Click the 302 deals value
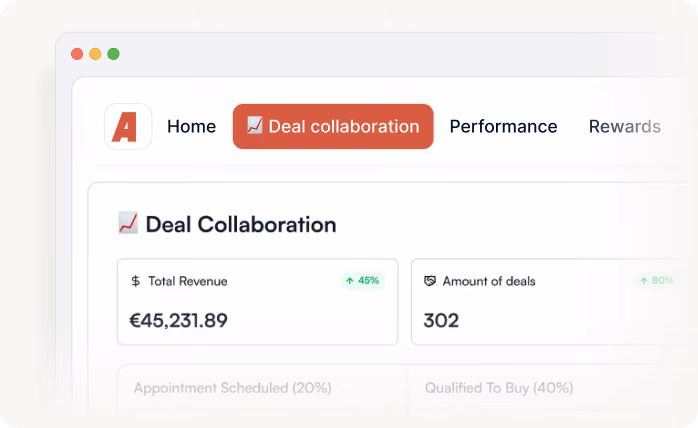The image size is (698, 428). (441, 321)
